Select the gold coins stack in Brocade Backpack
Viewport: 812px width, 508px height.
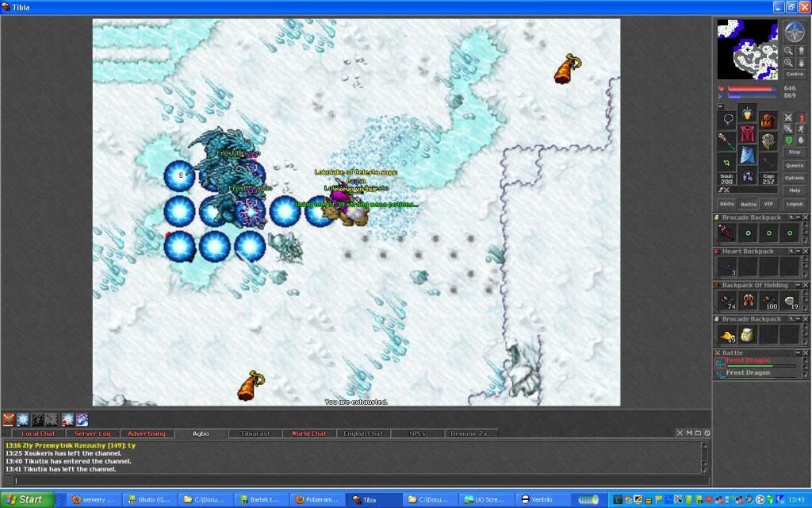pyautogui.click(x=727, y=335)
